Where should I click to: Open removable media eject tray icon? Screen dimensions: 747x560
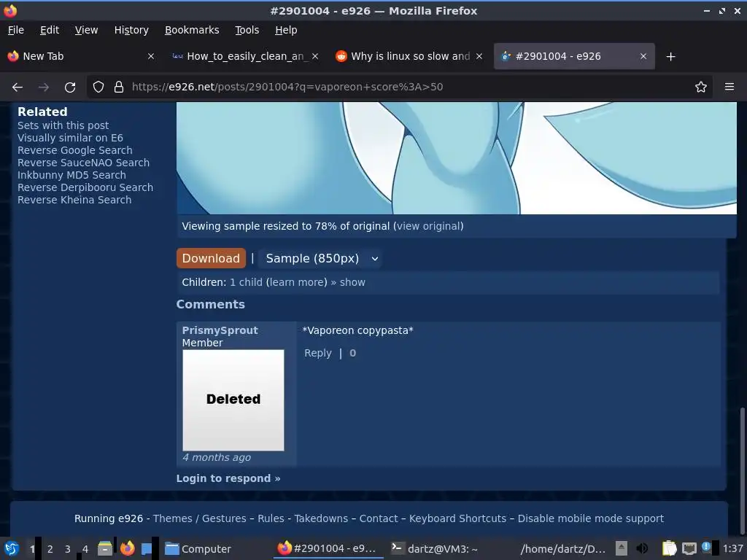click(621, 548)
